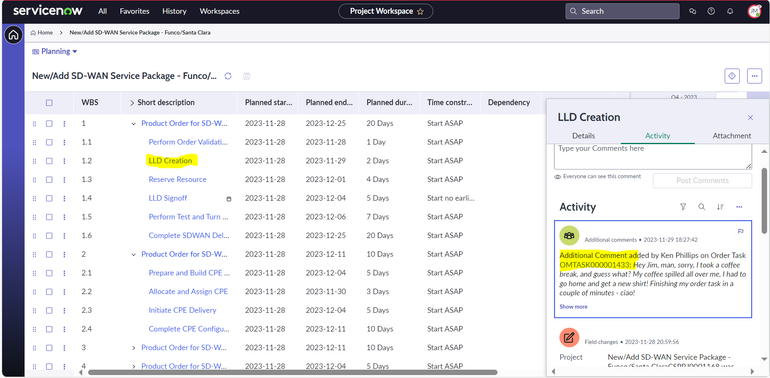Collapse WBS 1 Product Order row
Image resolution: width=770 pixels, height=378 pixels.
tap(133, 124)
